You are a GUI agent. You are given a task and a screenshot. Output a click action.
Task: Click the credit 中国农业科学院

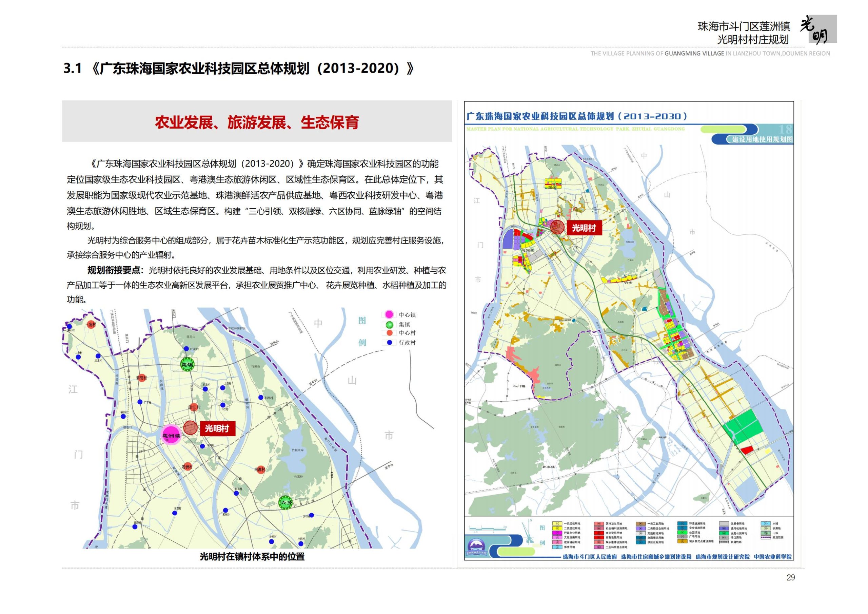[x=773, y=557]
